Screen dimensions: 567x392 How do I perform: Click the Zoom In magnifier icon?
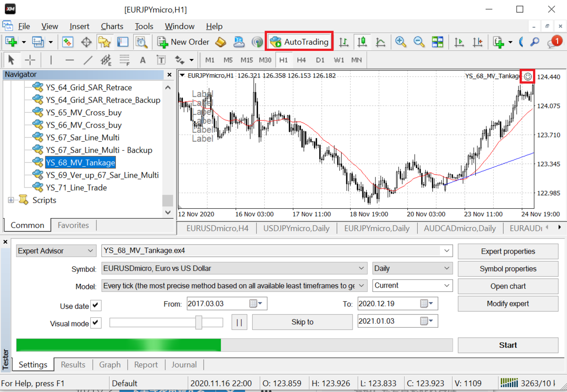pyautogui.click(x=401, y=42)
